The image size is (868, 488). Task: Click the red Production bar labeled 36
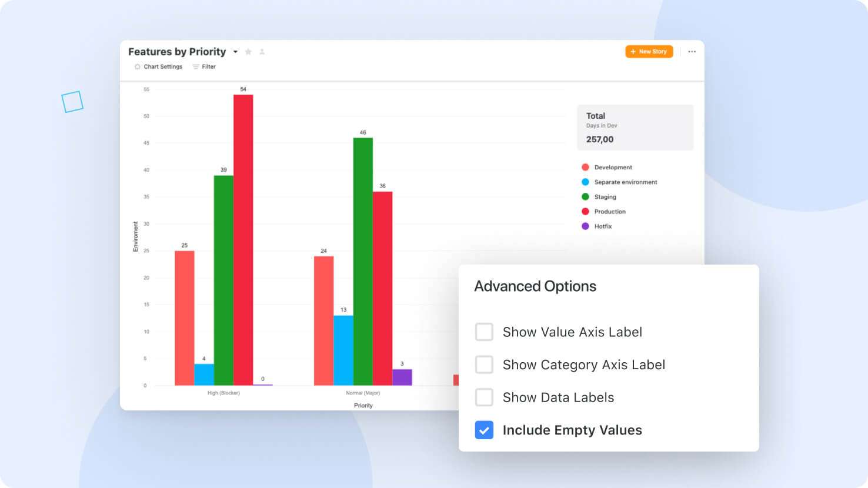tap(382, 289)
